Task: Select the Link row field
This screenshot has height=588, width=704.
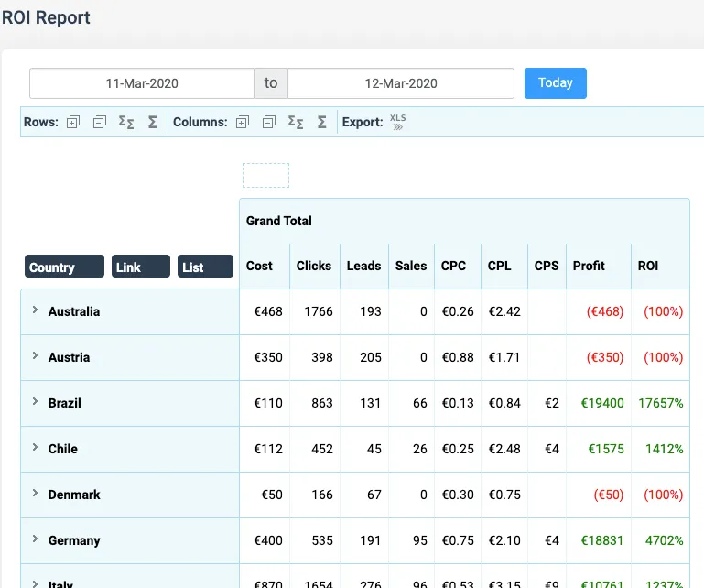Action: (141, 267)
